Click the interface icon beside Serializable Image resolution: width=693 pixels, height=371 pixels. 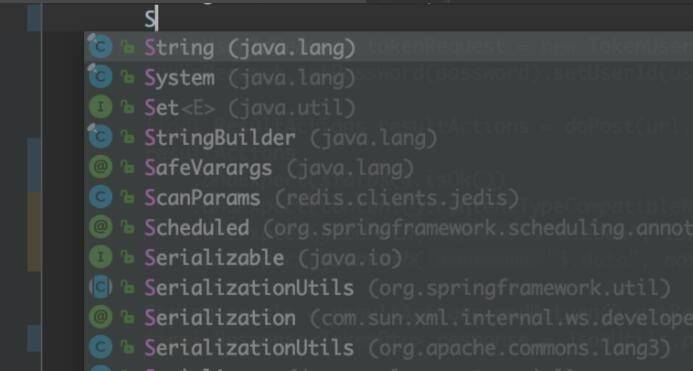(100, 258)
